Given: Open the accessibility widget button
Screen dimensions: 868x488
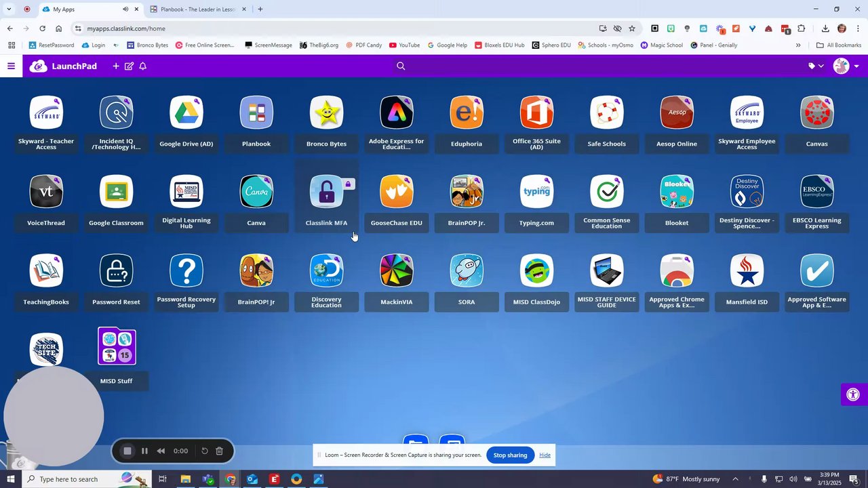Looking at the screenshot, I should click(854, 394).
